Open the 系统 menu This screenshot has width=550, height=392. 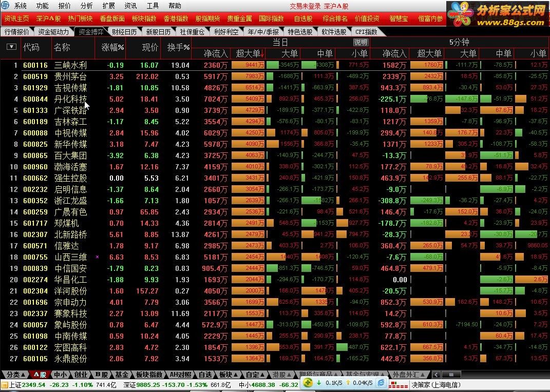coord(20,6)
